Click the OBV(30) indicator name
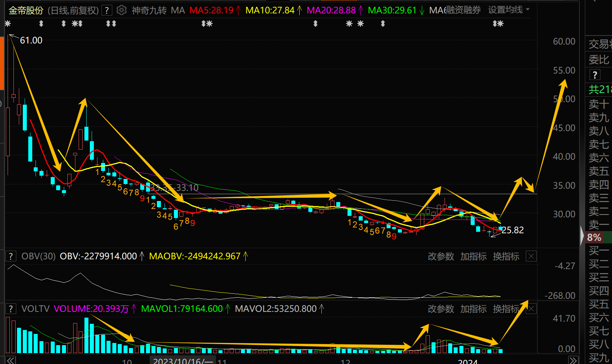The image size is (612, 364). (x=38, y=256)
